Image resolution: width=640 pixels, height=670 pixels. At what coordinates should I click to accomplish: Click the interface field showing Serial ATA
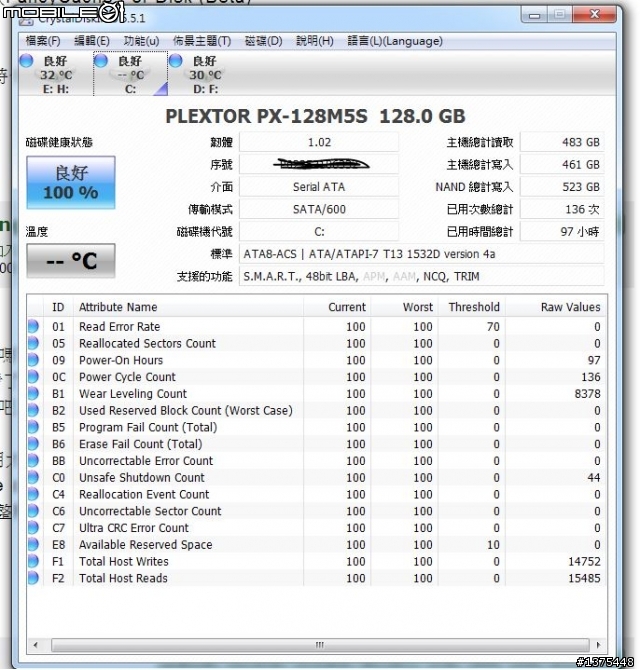(319, 187)
